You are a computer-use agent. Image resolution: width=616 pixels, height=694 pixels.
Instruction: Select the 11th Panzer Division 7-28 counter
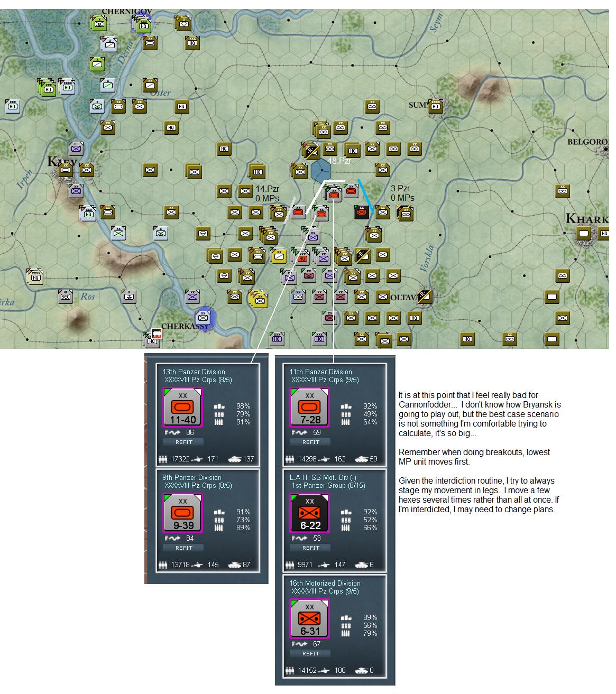tap(309, 408)
